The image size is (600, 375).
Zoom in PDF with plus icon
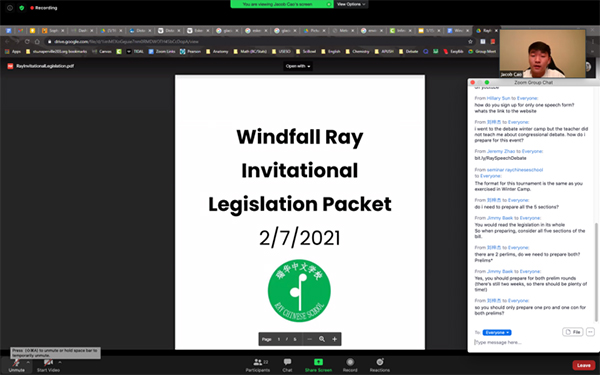coord(334,339)
